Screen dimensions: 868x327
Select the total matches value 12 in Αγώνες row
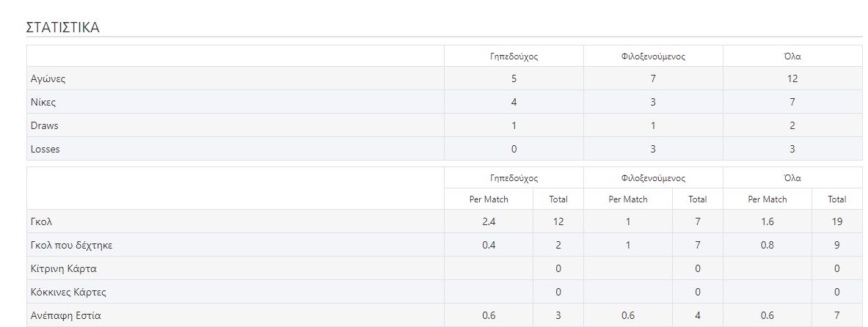point(792,78)
